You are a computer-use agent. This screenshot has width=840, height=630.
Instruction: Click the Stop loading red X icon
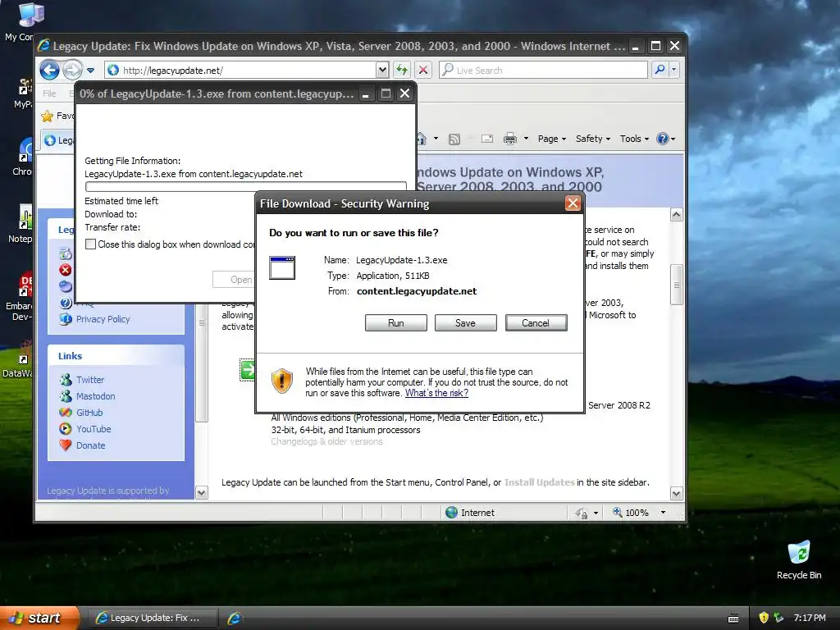(x=423, y=71)
